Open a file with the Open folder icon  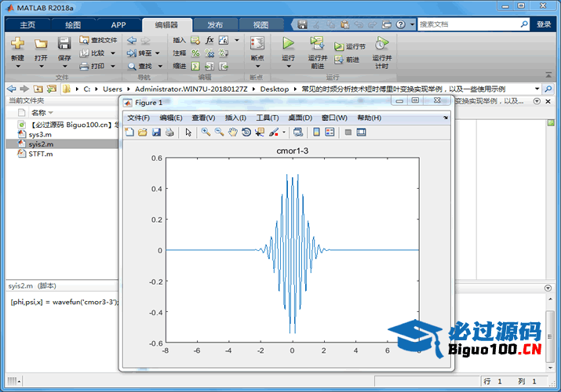click(41, 44)
